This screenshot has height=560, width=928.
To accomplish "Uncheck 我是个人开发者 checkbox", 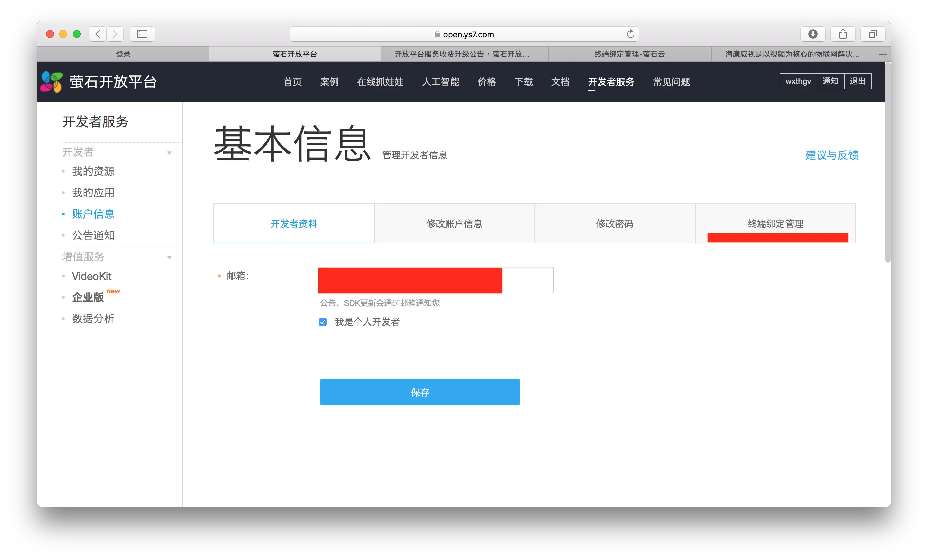I will coord(322,322).
